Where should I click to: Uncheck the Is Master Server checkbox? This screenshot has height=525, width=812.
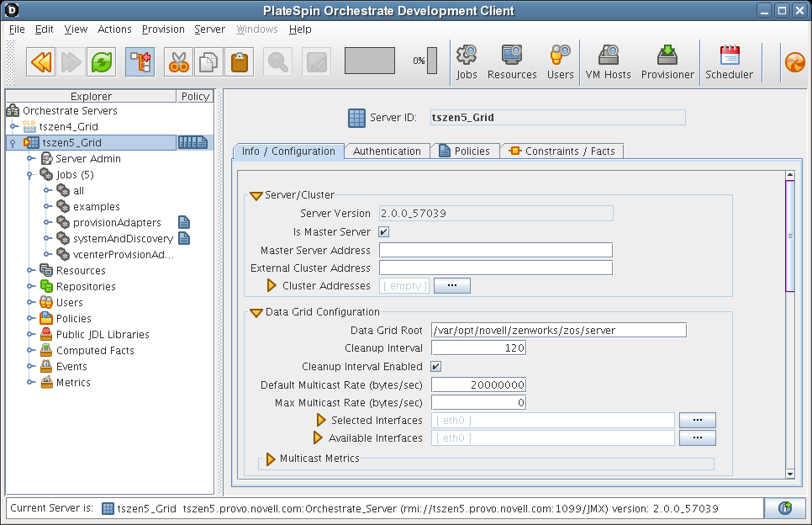pyautogui.click(x=384, y=232)
